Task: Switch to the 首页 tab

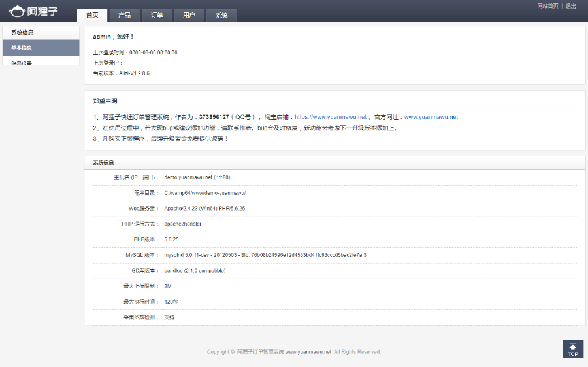Action: [x=92, y=15]
